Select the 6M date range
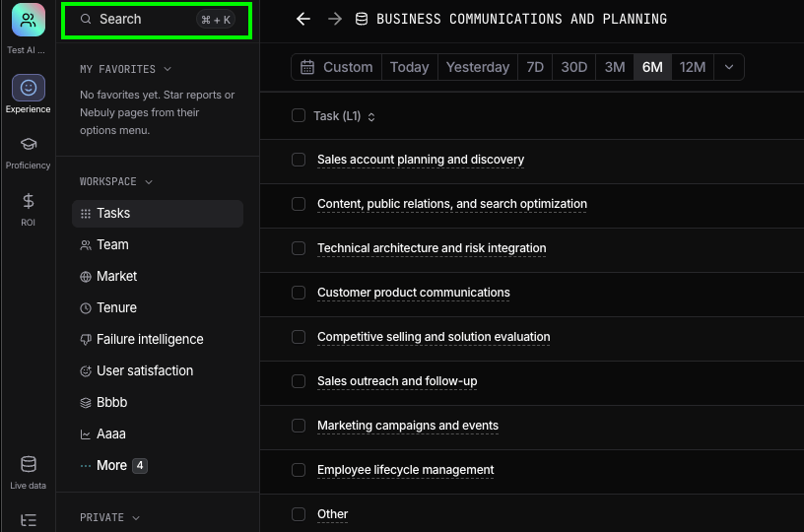Image resolution: width=804 pixels, height=532 pixels. tap(652, 67)
